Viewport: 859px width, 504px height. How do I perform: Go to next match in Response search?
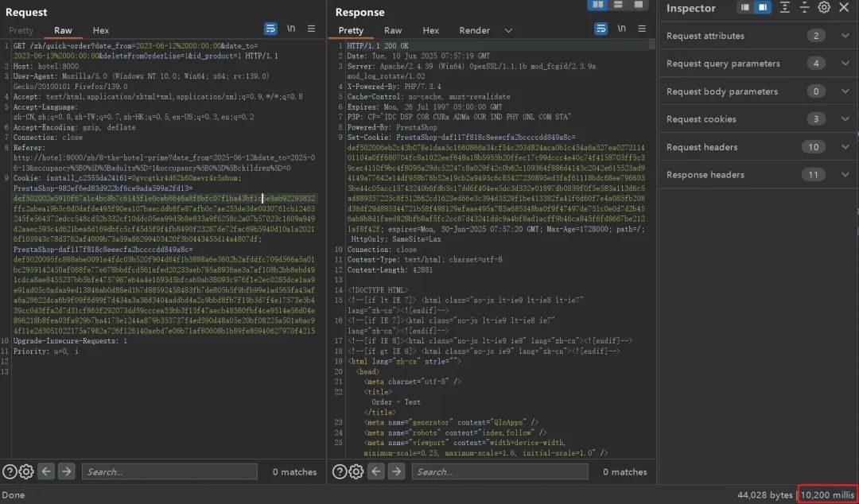(396, 471)
